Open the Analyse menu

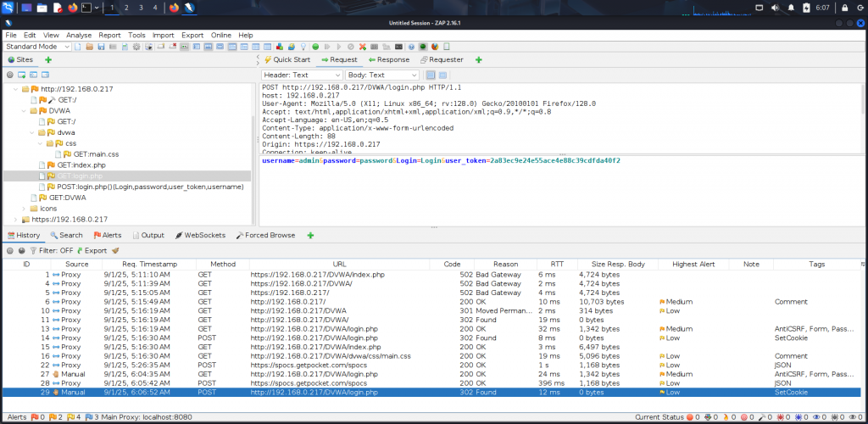coord(79,35)
